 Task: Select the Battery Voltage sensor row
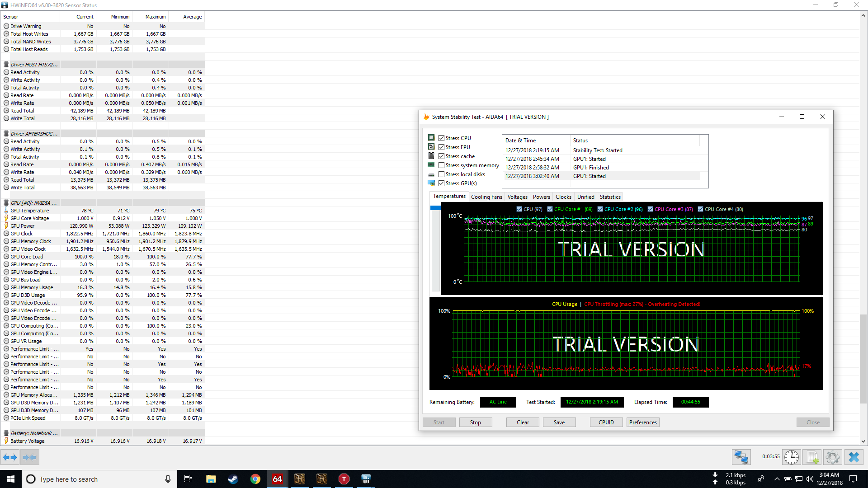click(103, 441)
